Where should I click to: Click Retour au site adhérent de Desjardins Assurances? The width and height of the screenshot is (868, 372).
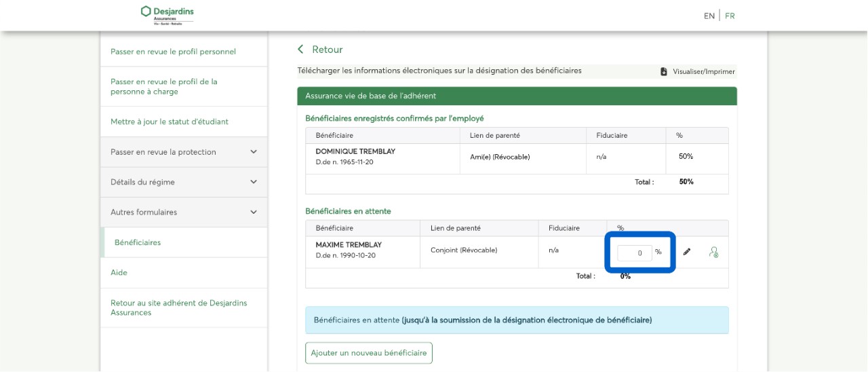[178, 308]
